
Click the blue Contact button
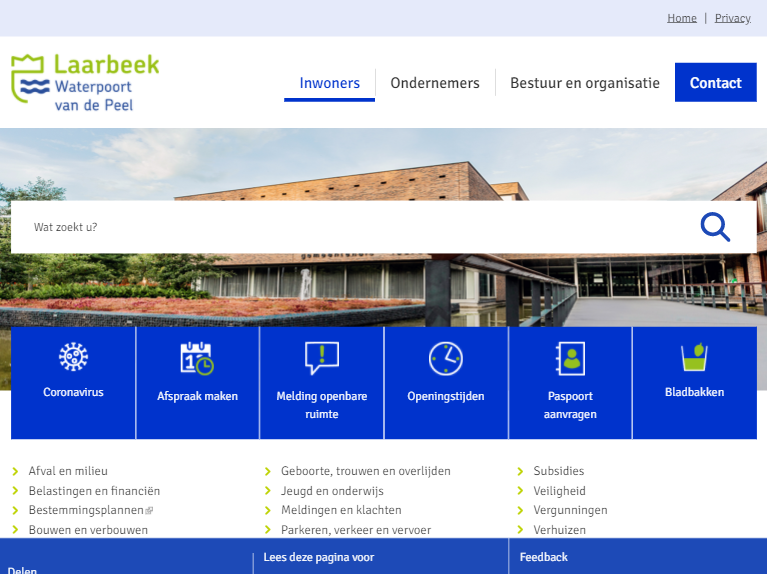click(x=716, y=82)
